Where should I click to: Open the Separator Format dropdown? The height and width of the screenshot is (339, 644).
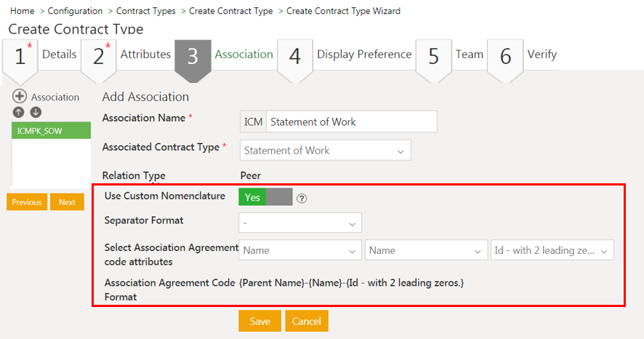coord(300,223)
